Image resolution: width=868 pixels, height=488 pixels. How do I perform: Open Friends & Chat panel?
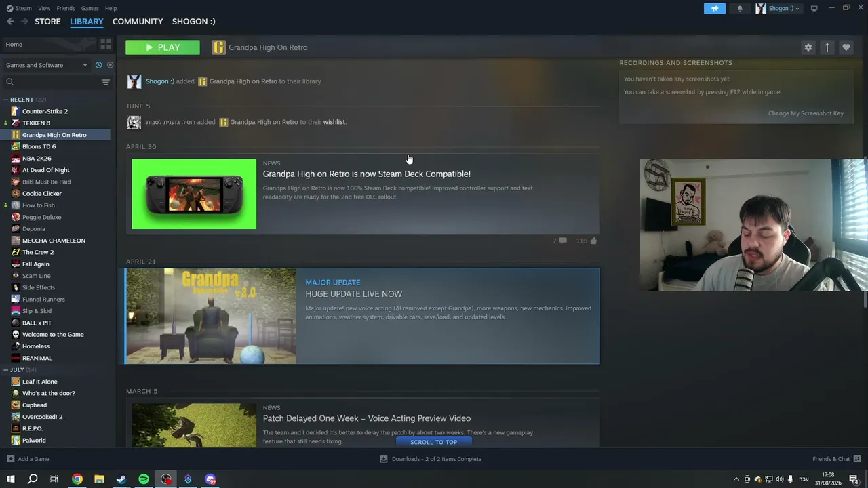[836, 459]
